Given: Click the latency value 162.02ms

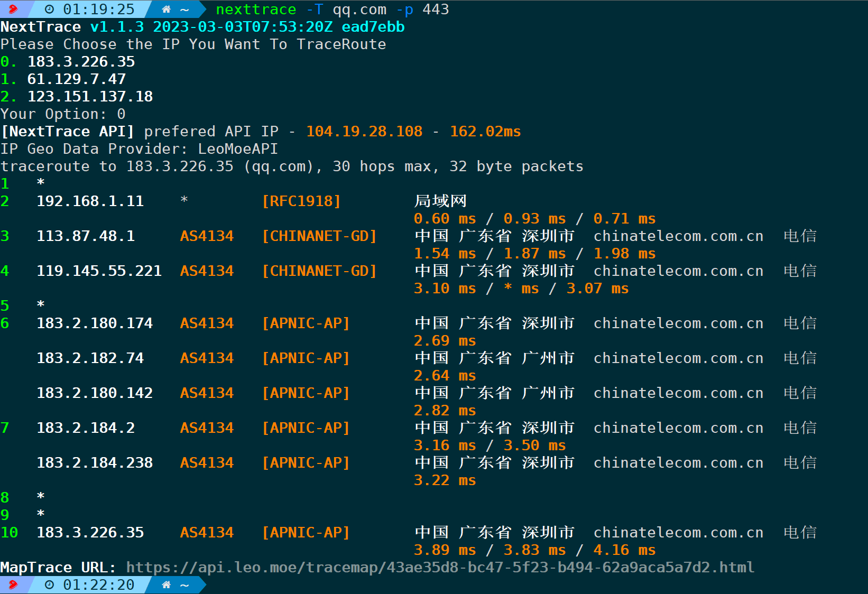Looking at the screenshot, I should [485, 132].
